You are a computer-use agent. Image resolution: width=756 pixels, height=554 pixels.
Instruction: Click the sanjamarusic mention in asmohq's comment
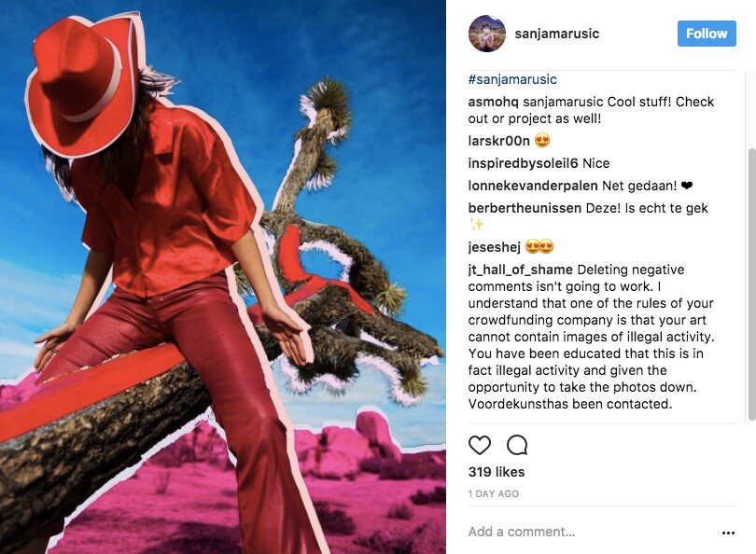563,102
